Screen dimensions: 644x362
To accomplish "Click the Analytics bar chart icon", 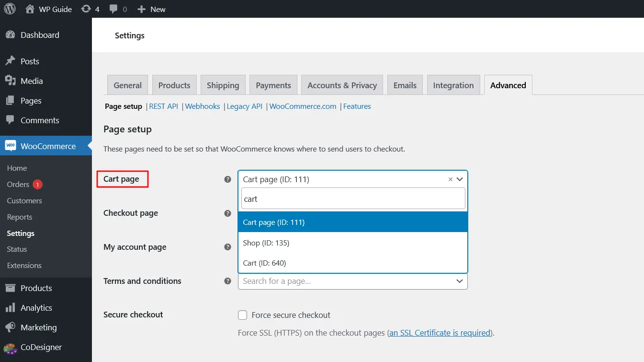I will (10, 308).
